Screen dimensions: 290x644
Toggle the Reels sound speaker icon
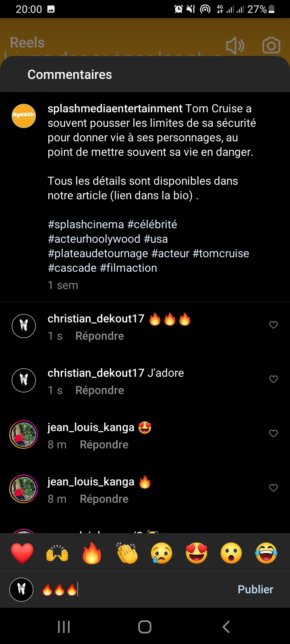[235, 46]
